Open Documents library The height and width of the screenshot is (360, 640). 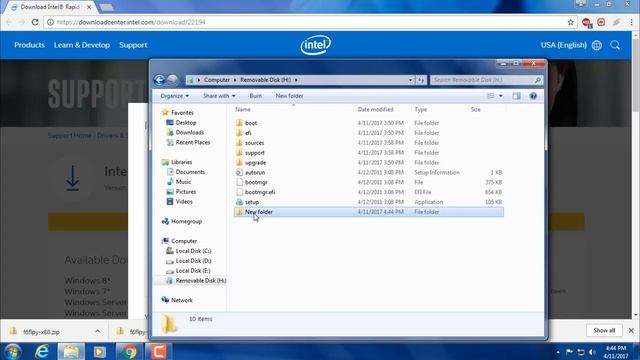click(x=190, y=172)
